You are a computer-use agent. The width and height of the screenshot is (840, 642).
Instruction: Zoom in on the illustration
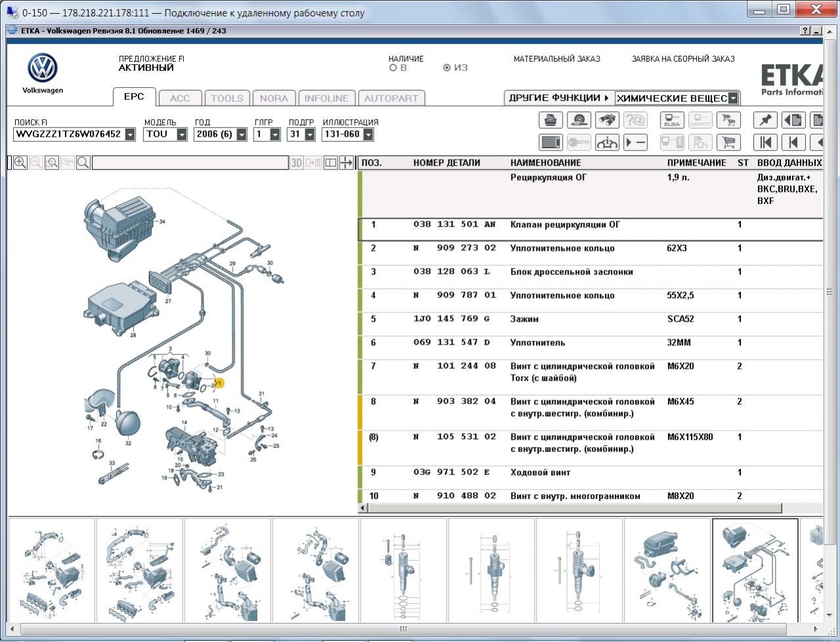click(20, 163)
